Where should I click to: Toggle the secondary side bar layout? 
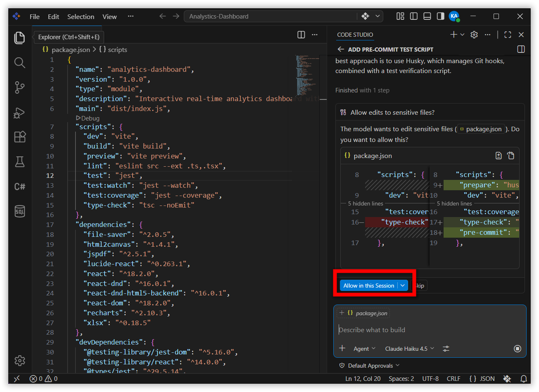(441, 16)
